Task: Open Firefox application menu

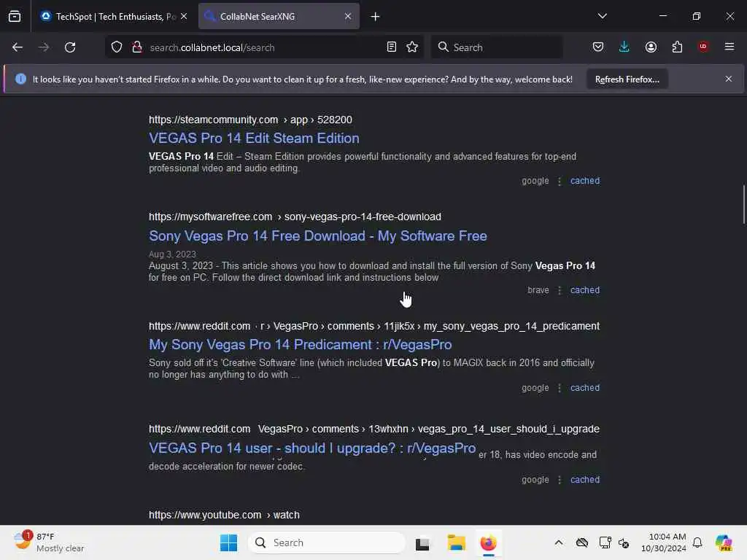Action: (729, 47)
